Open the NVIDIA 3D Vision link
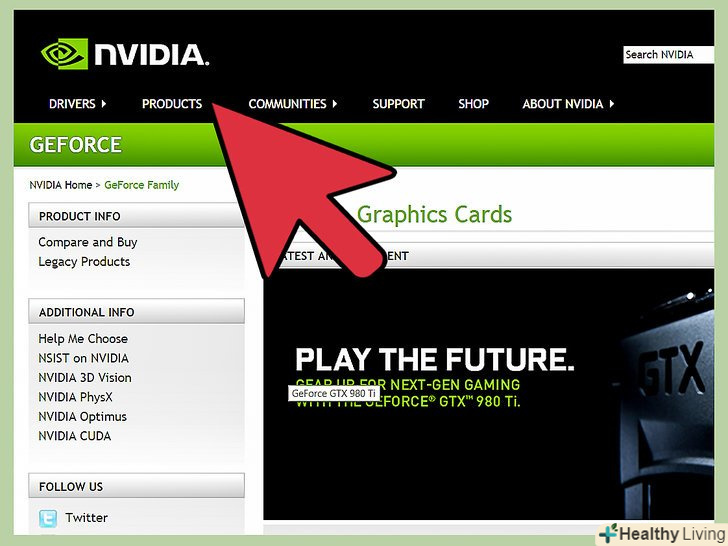This screenshot has height=546, width=728. click(x=85, y=377)
